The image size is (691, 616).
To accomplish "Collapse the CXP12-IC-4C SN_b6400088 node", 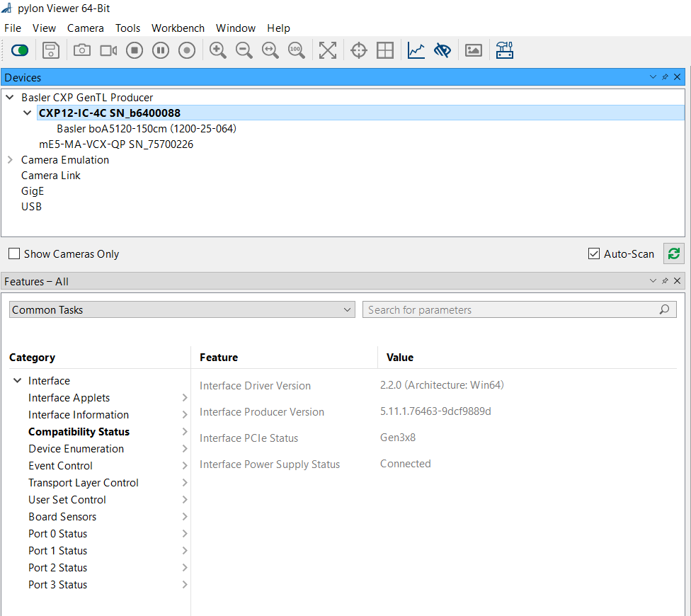I will [28, 113].
